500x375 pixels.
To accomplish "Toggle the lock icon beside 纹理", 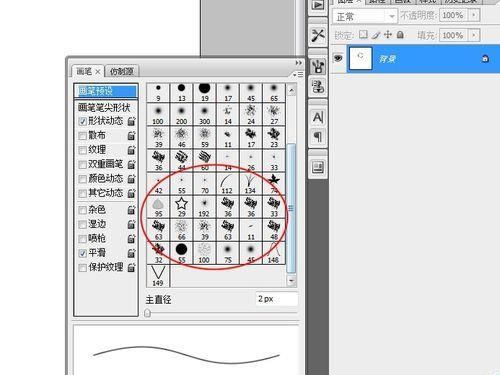I will tap(132, 150).
